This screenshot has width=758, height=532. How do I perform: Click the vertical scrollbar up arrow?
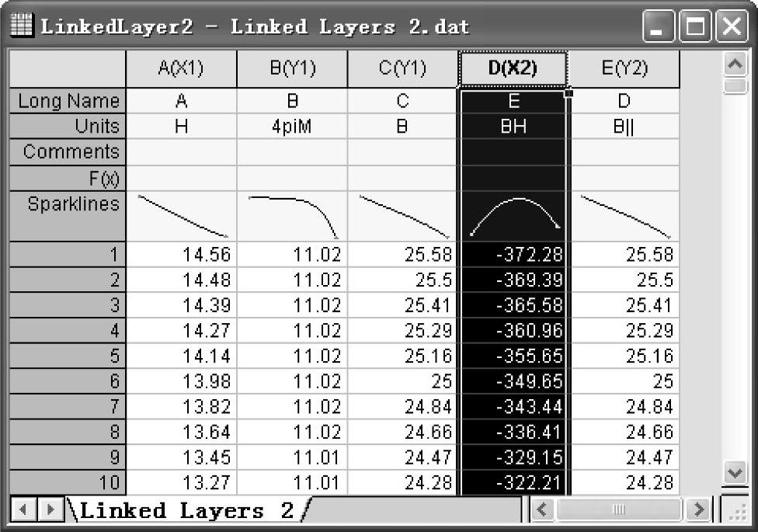click(x=735, y=64)
